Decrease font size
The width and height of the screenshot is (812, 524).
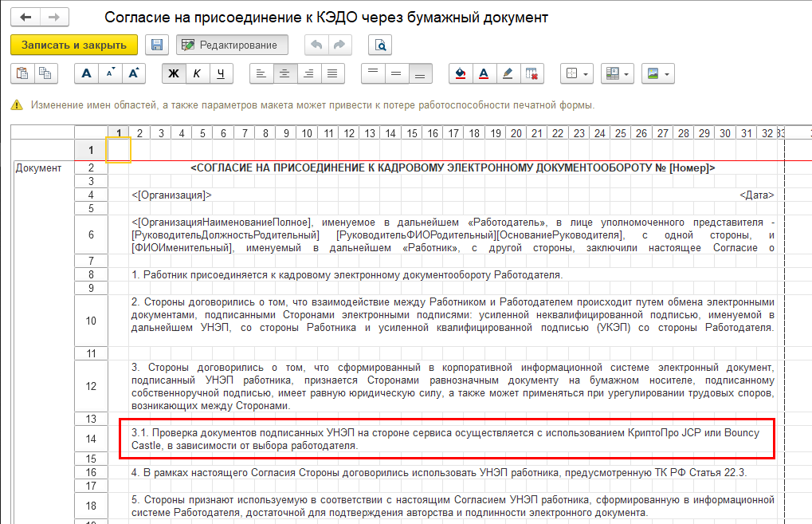110,73
